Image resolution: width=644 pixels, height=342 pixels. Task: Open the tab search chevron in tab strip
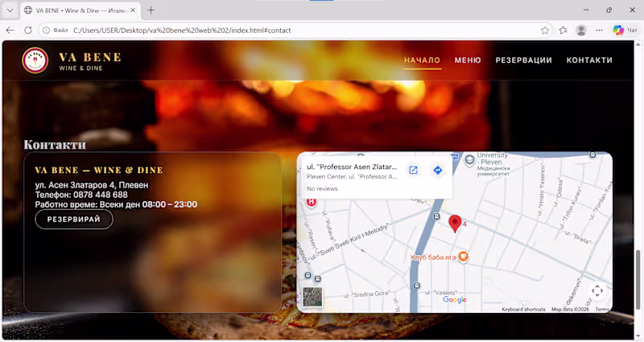10,10
